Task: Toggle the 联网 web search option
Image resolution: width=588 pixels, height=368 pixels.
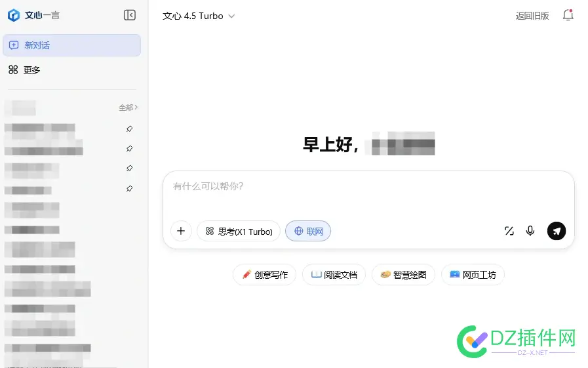Action: (308, 231)
